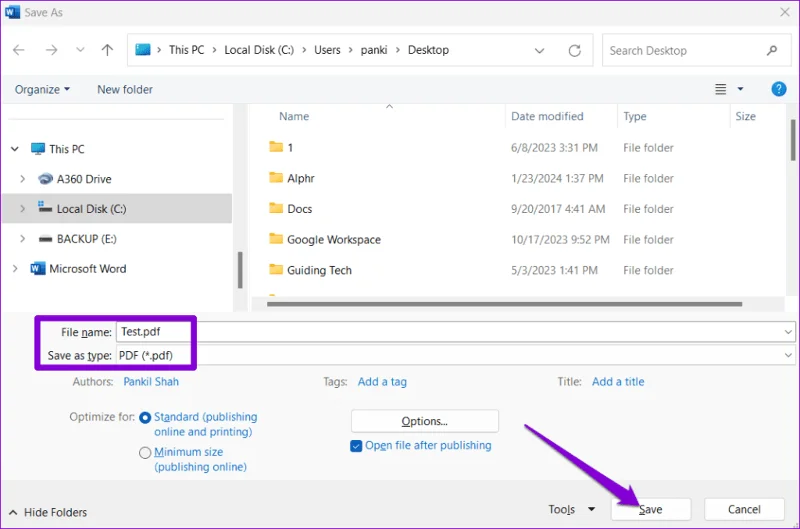Click Add a title
This screenshot has height=529, width=800.
point(618,382)
